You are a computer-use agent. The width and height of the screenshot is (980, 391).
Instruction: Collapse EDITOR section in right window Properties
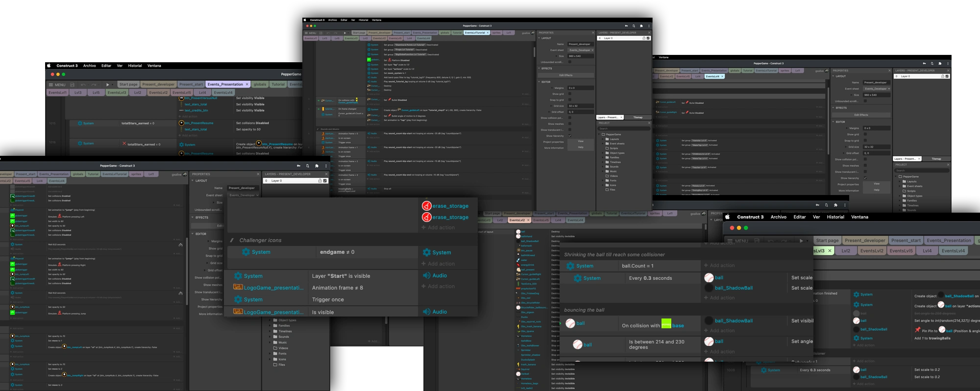click(834, 122)
